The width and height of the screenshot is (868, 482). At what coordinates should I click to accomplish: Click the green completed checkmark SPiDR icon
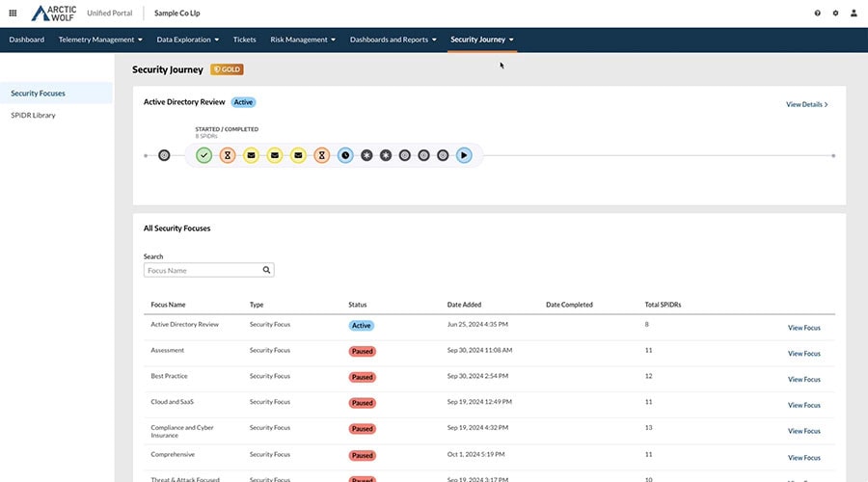pyautogui.click(x=203, y=155)
